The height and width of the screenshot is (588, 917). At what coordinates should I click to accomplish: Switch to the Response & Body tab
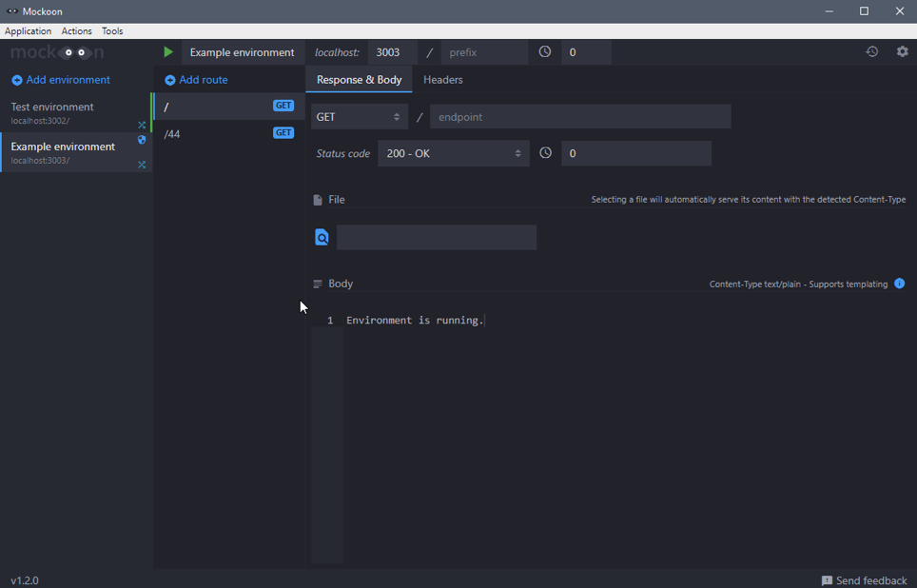click(359, 80)
